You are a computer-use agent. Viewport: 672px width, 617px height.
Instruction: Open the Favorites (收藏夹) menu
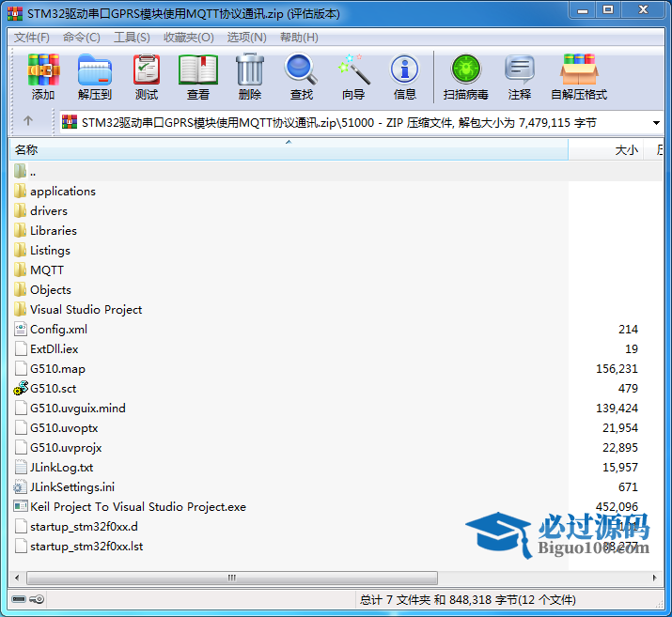189,38
